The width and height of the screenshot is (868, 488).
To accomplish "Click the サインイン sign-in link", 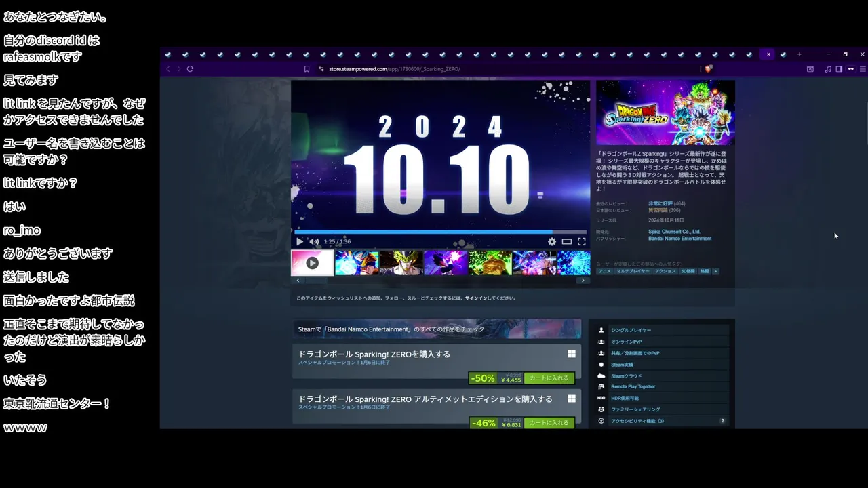I will pyautogui.click(x=477, y=298).
